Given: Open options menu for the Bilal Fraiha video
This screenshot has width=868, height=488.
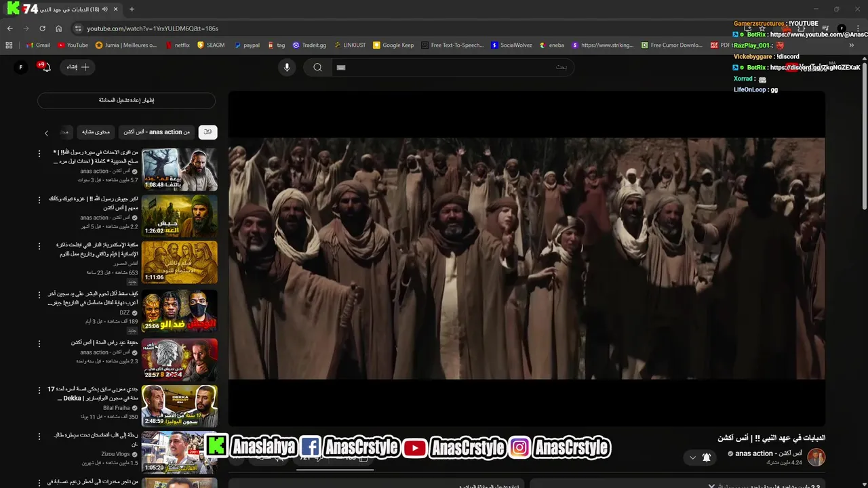Looking at the screenshot, I should point(39,390).
